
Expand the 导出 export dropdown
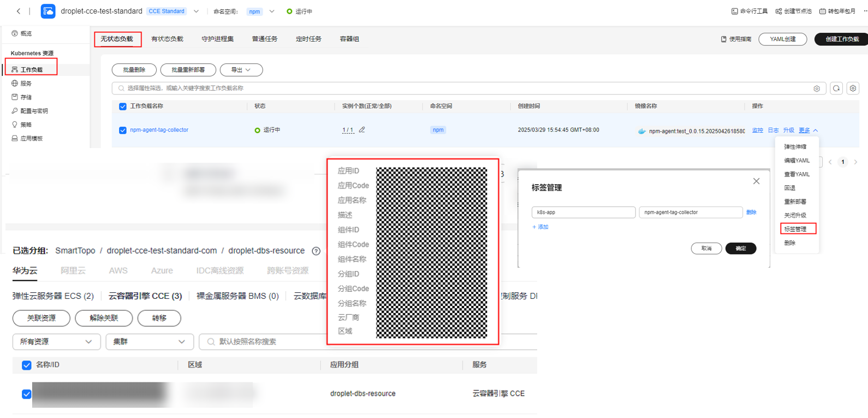(241, 70)
